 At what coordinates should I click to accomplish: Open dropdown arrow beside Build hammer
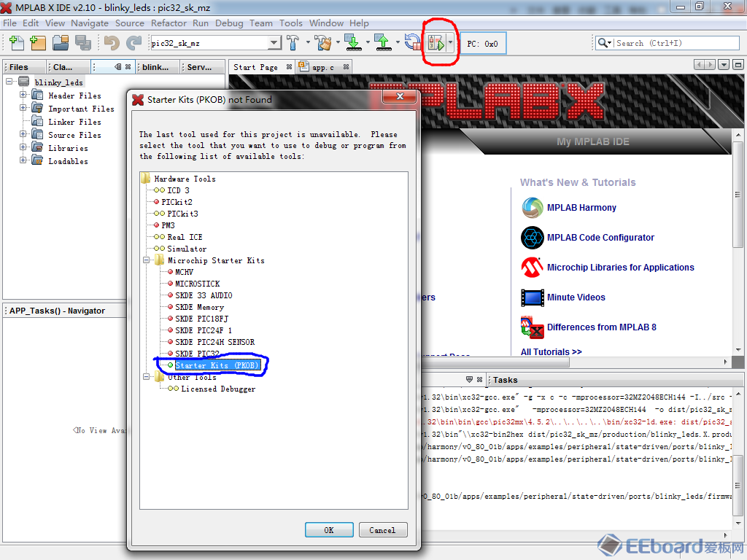tap(308, 43)
